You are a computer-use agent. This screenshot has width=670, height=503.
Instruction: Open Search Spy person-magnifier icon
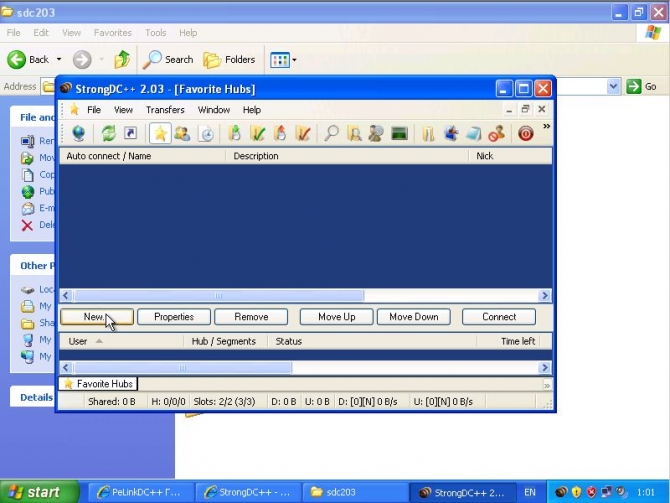pos(376,134)
